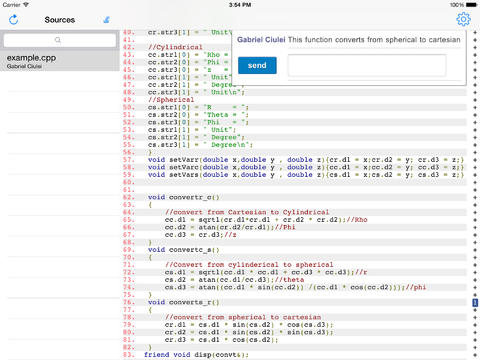Image resolution: width=480 pixels, height=360 pixels.
Task: Tap the plus icon on line 83
Action: [475, 355]
